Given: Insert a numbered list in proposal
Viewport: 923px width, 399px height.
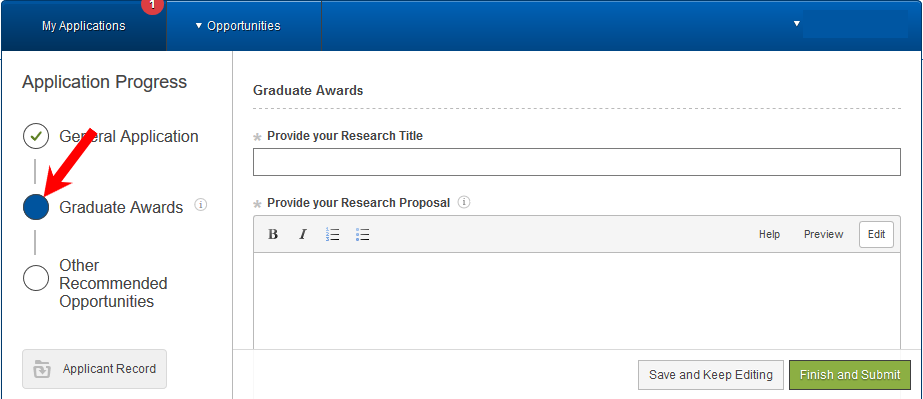Looking at the screenshot, I should pos(333,235).
